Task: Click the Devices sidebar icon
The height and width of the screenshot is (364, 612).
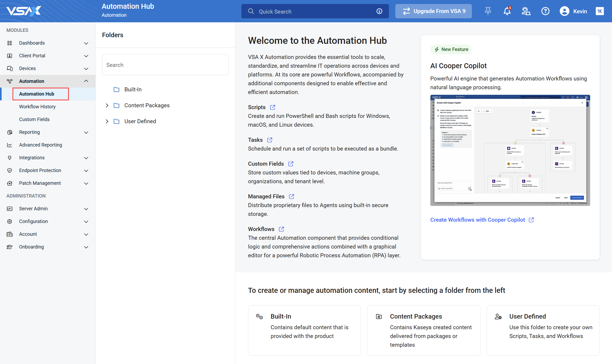Action: coord(10,68)
